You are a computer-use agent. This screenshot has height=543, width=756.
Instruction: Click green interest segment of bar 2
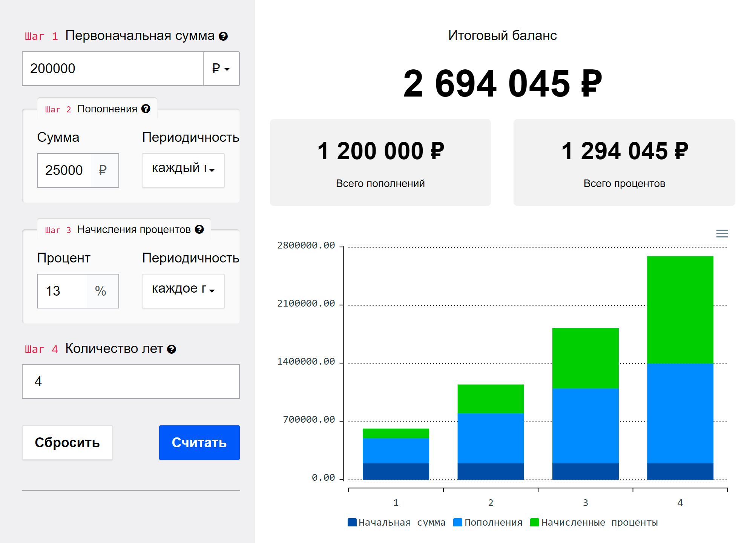pyautogui.click(x=491, y=399)
